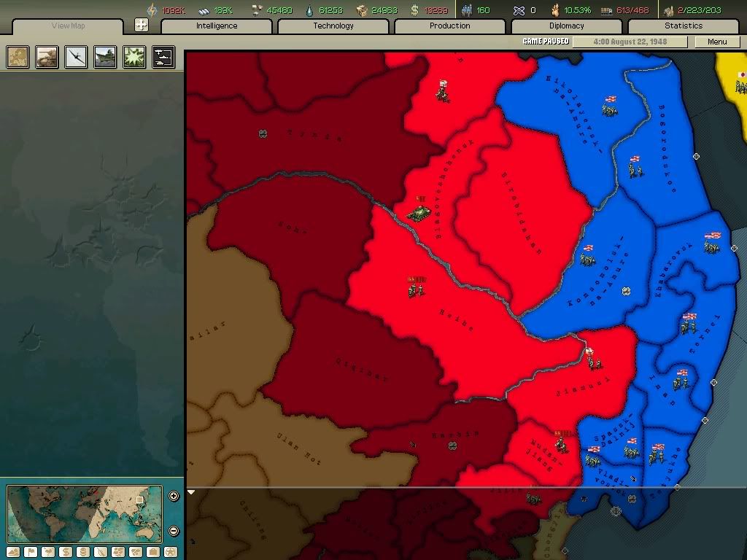
Task: Click the date display to toggle pause
Action: tap(630, 42)
